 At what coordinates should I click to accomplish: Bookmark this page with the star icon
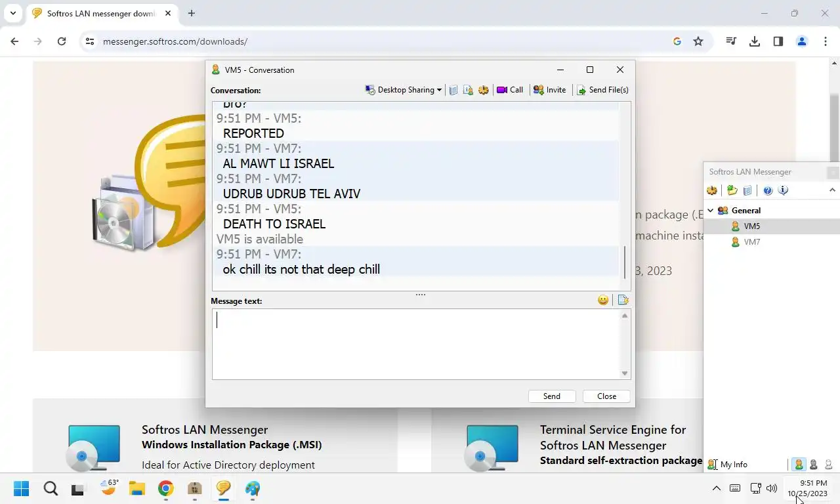coord(698,41)
